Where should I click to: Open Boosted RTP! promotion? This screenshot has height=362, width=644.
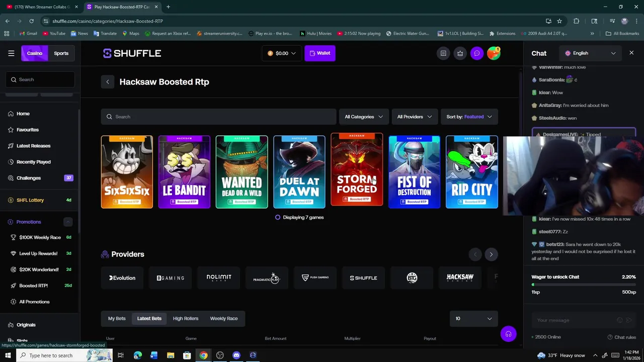point(40,286)
